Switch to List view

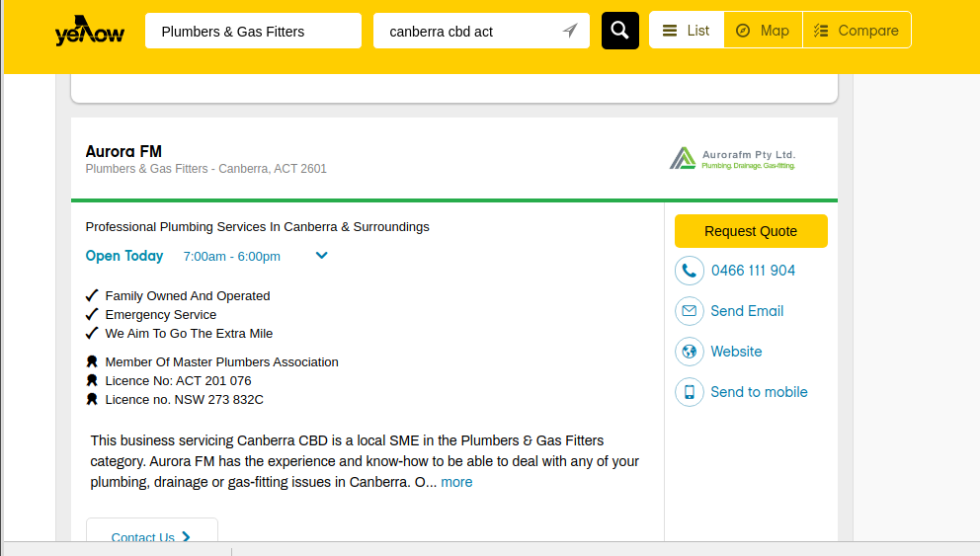click(687, 31)
